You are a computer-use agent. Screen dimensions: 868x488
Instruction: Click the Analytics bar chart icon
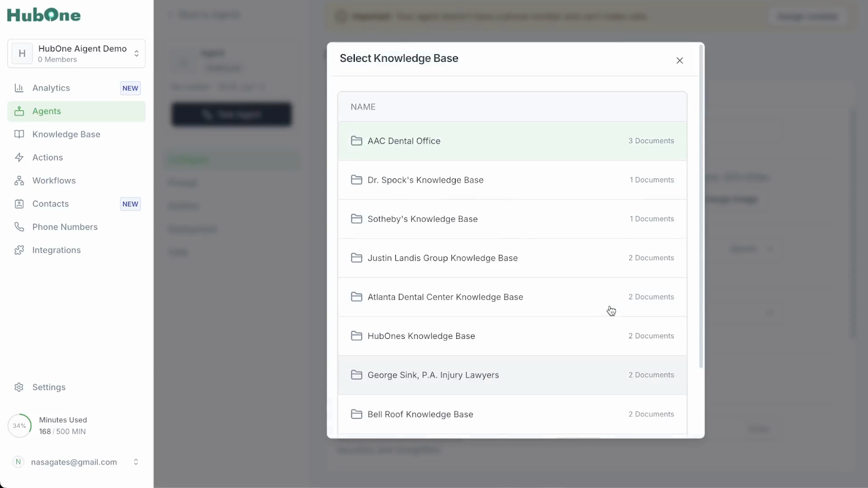[19, 88]
